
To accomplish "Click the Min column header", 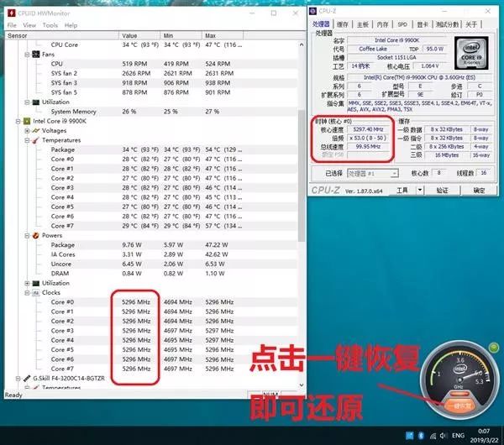I will pyautogui.click(x=181, y=35).
